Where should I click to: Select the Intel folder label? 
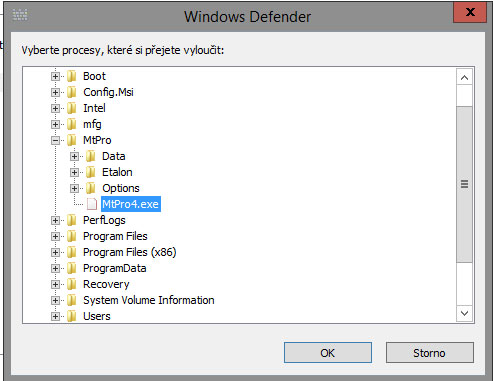pyautogui.click(x=94, y=108)
